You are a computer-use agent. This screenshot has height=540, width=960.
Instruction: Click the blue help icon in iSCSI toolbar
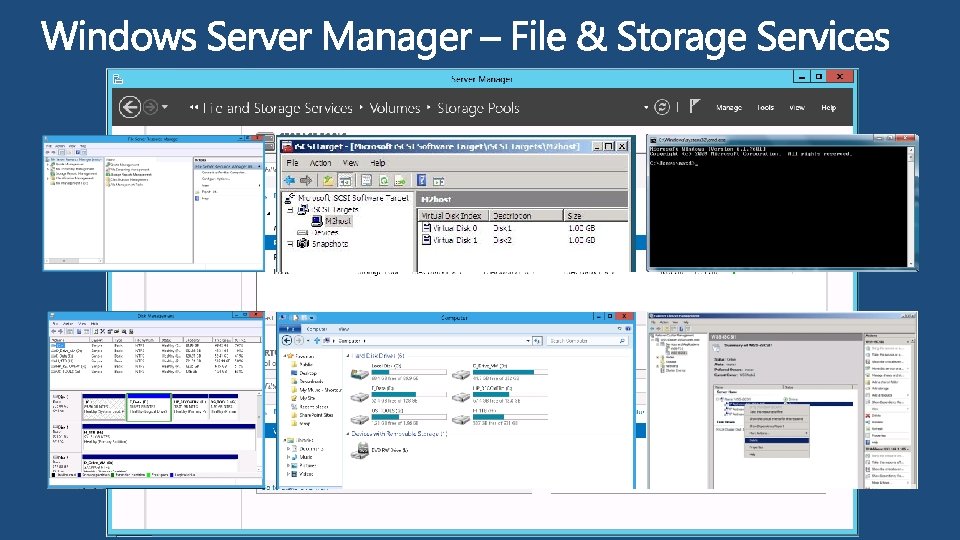(x=421, y=181)
